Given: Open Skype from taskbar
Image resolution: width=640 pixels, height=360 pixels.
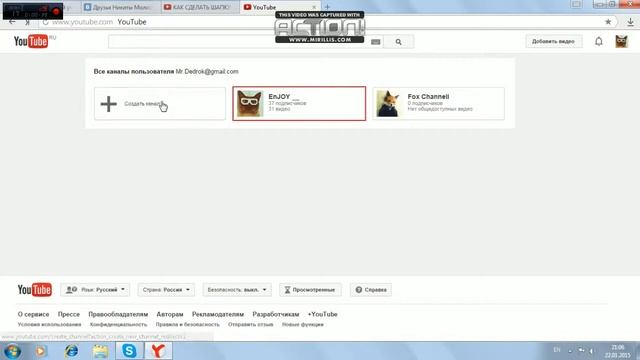Looking at the screenshot, I should pos(129,351).
